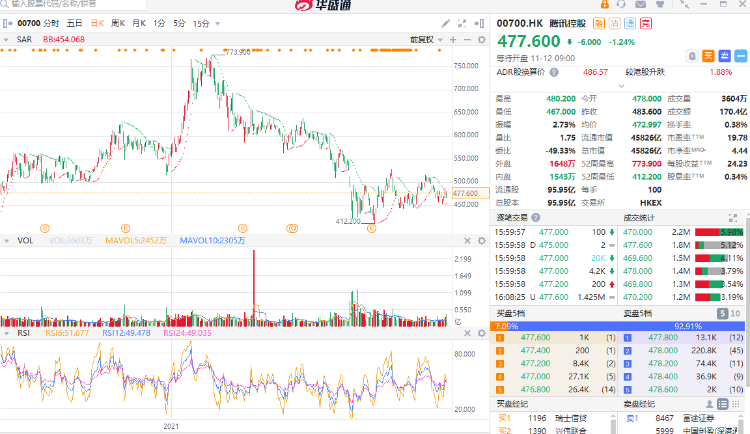Toggle 10-level order book depth

point(736,313)
